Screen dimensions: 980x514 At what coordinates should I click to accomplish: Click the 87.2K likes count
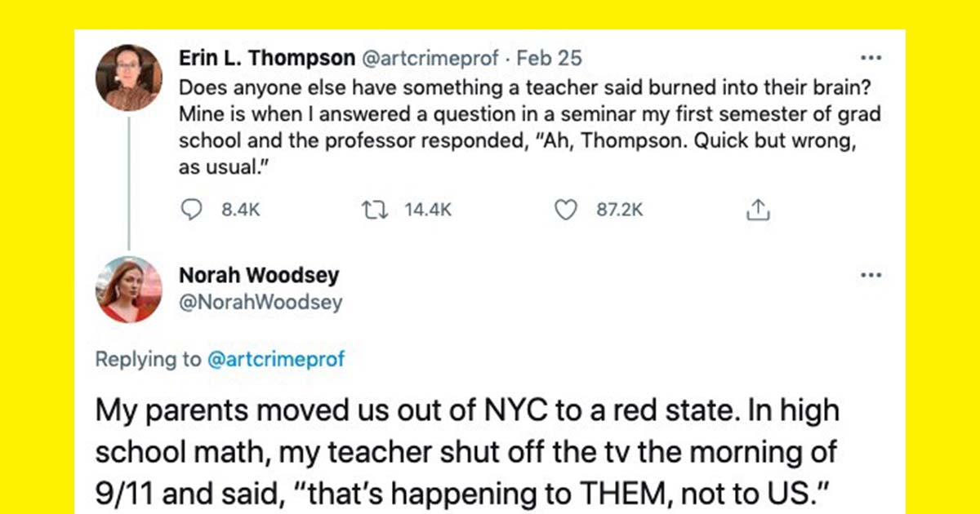click(x=620, y=210)
